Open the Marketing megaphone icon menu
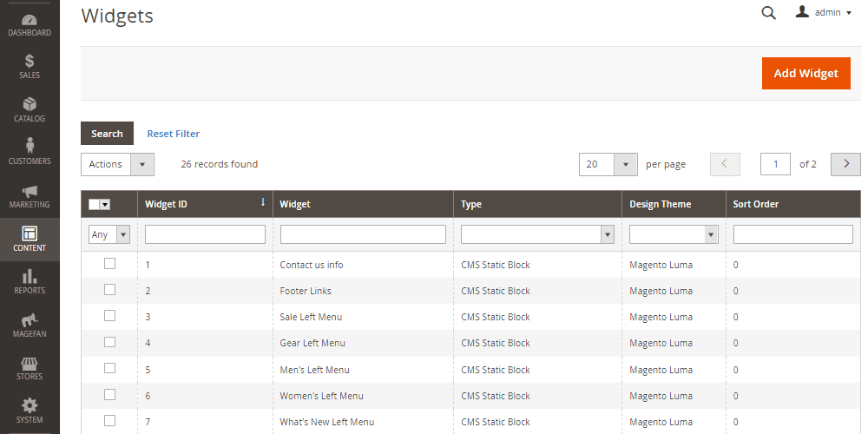Image resolution: width=868 pixels, height=434 pixels. 30,195
